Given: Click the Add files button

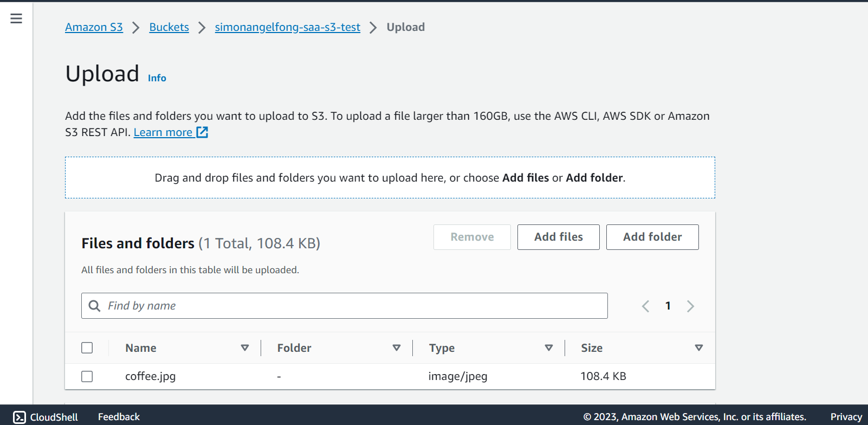Looking at the screenshot, I should pyautogui.click(x=559, y=237).
